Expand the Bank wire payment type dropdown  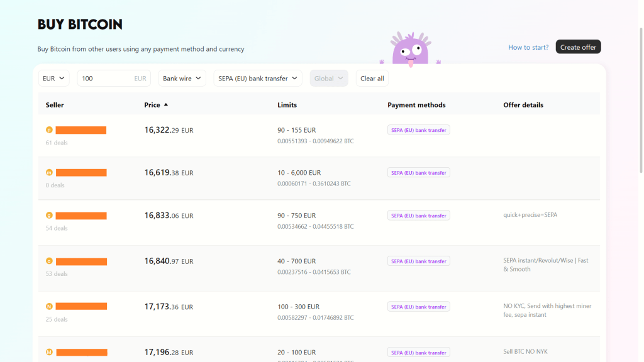(x=182, y=79)
